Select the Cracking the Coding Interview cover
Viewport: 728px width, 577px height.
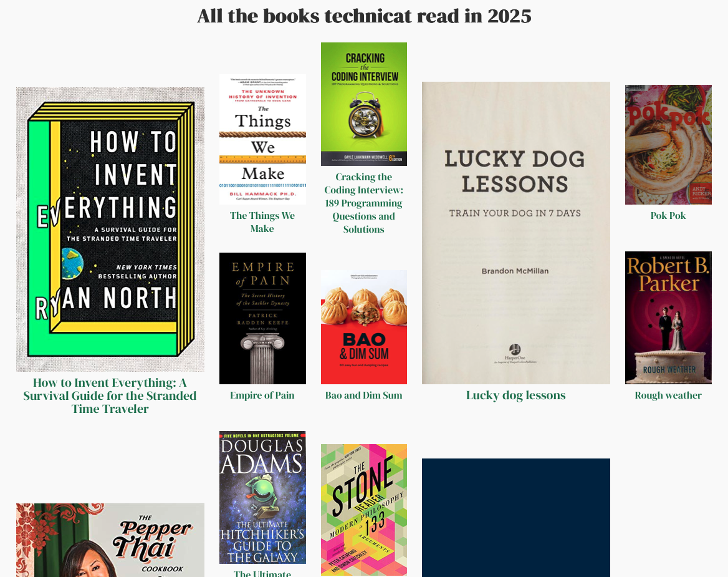(x=363, y=104)
